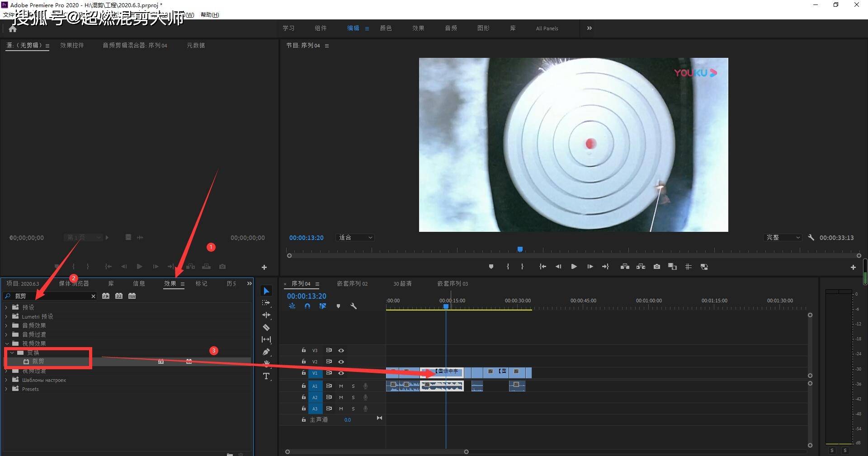Open playback resolution dropdown 完整
Screen dimensions: 868x456
pyautogui.click(x=783, y=237)
